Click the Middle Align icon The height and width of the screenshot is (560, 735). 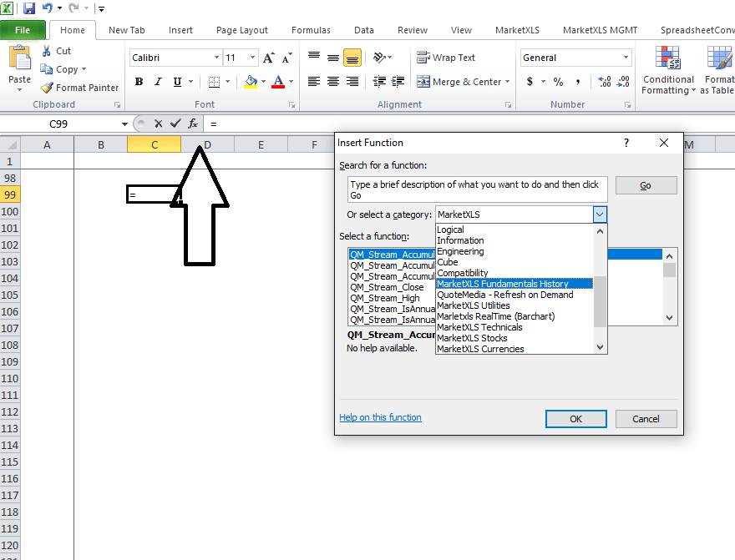coord(333,57)
